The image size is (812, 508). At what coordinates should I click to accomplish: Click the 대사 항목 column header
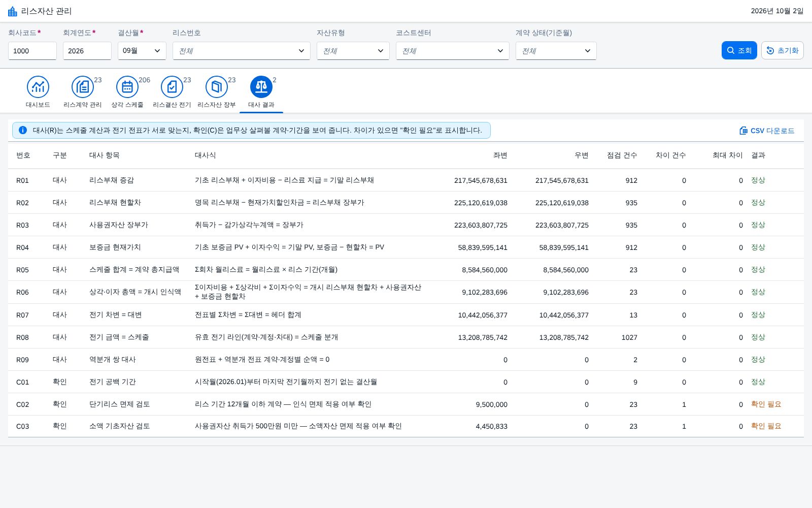tap(105, 155)
